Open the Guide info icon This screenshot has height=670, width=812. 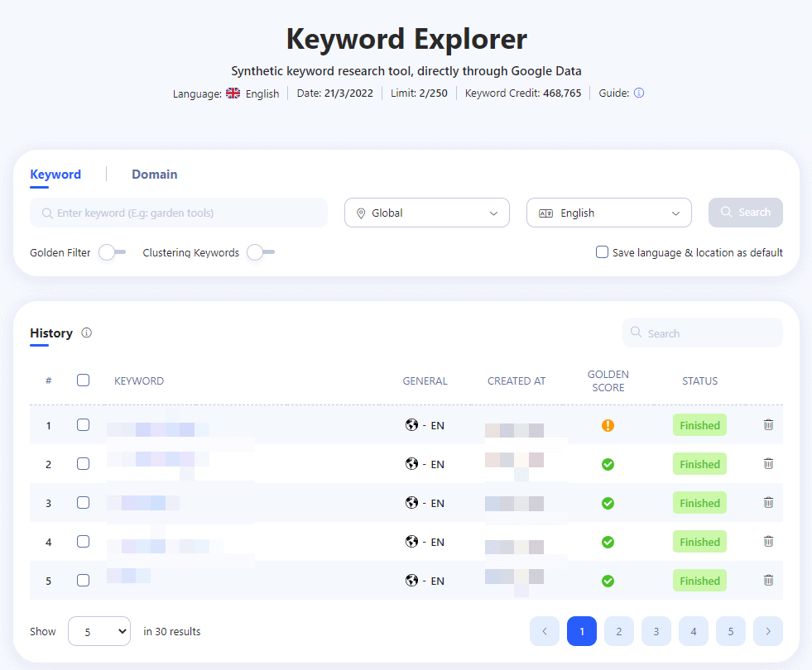pyautogui.click(x=639, y=93)
